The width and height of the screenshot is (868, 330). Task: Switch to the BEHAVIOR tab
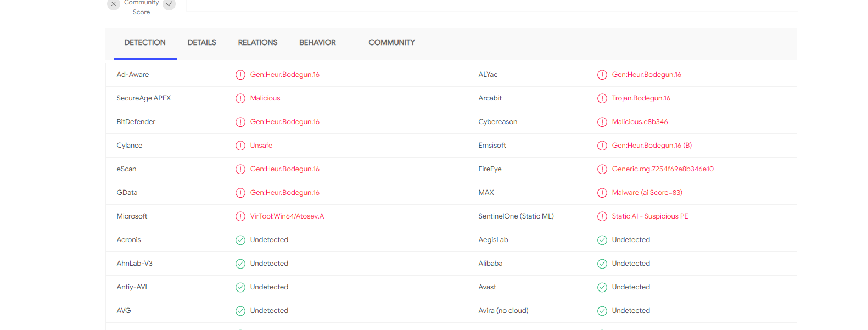317,42
